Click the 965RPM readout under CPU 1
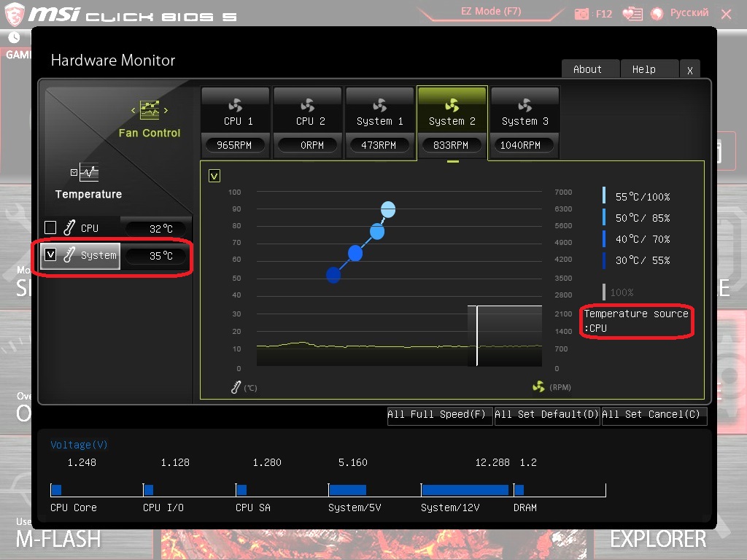Image resolution: width=747 pixels, height=560 pixels. click(234, 145)
